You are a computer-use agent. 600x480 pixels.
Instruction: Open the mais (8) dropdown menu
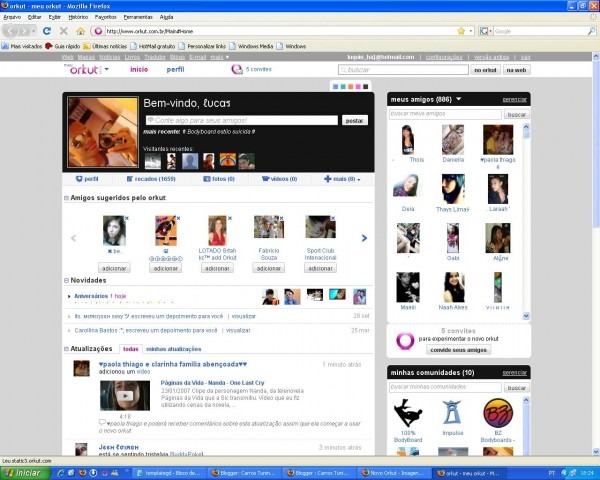(x=342, y=179)
